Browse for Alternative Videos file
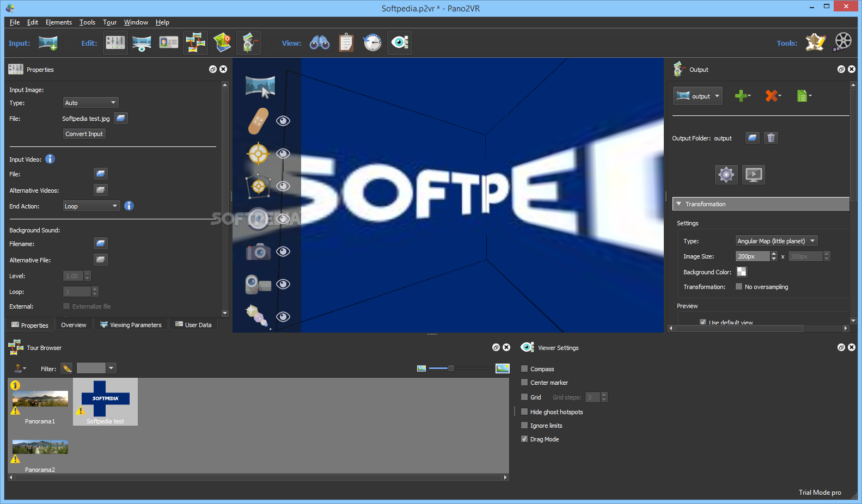 tap(101, 190)
